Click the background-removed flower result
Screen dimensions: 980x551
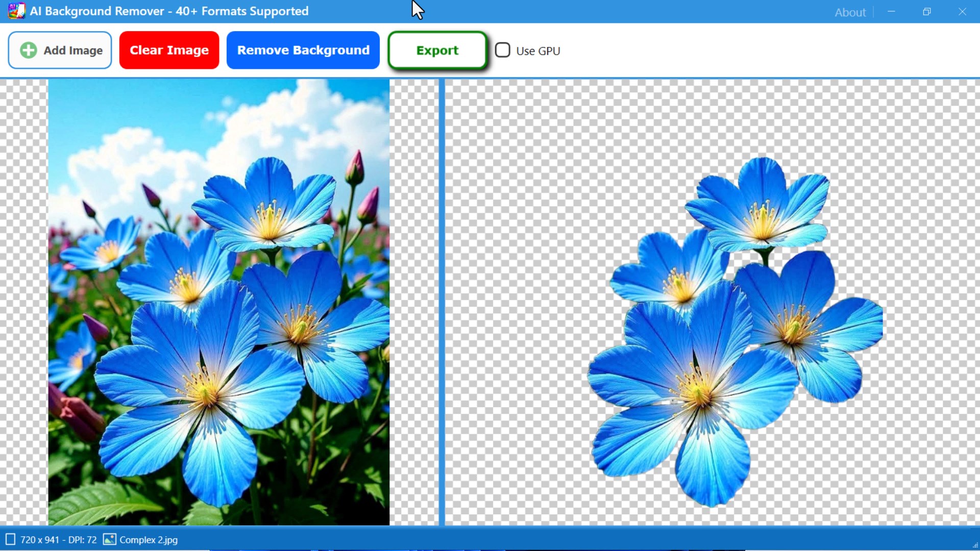[735, 332]
